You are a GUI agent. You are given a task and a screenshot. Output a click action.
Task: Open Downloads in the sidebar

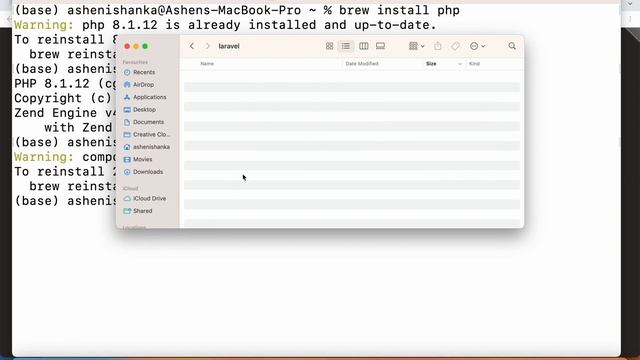tap(147, 172)
